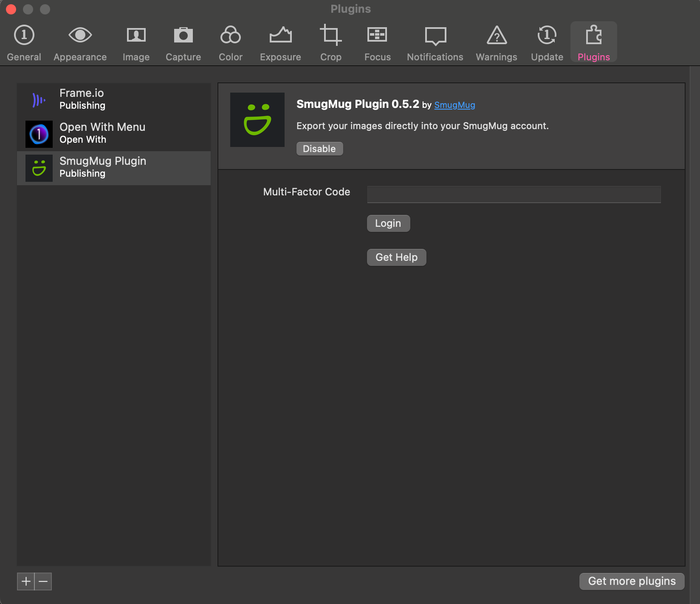The image size is (700, 604).
Task: Open the Image preferences tab
Action: tap(136, 42)
